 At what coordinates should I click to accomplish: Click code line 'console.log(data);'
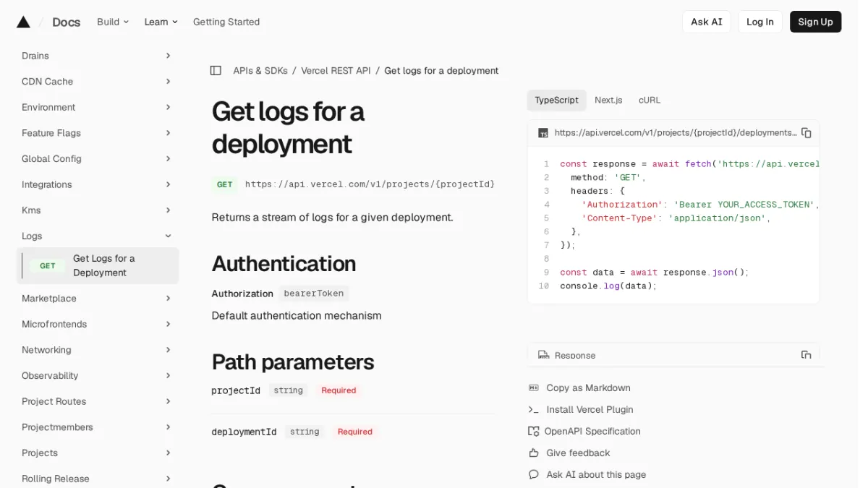[x=608, y=286]
